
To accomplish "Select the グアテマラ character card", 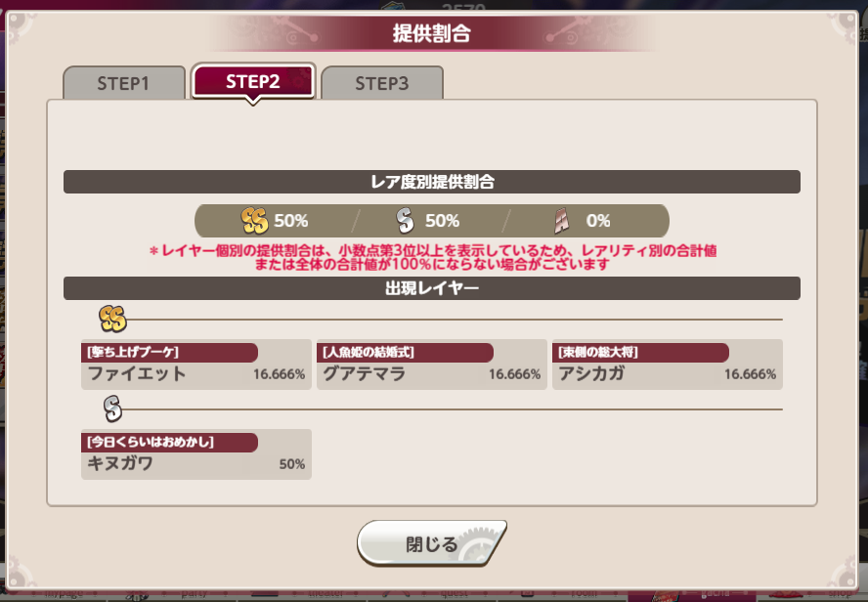I will pos(432,365).
